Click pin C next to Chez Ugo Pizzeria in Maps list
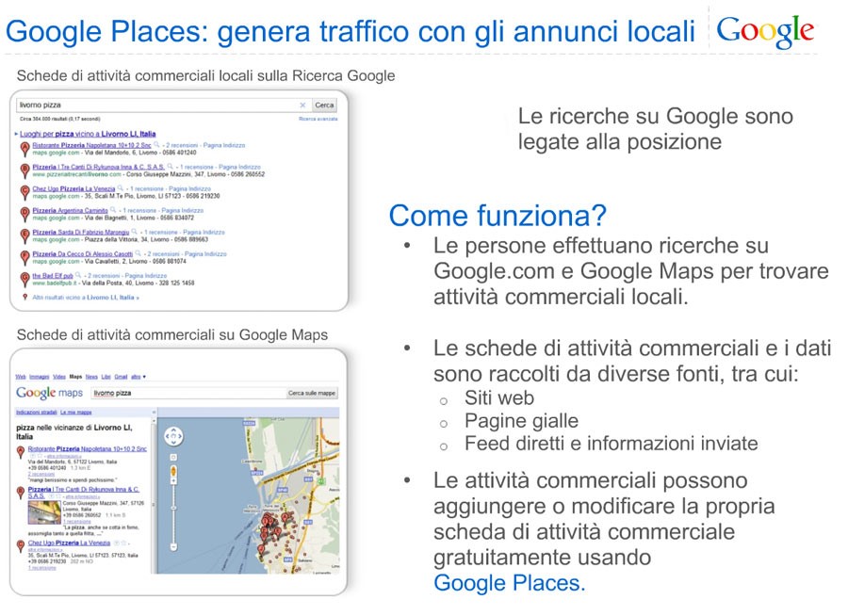Screen dimensions: 848x616 pyautogui.click(x=21, y=546)
